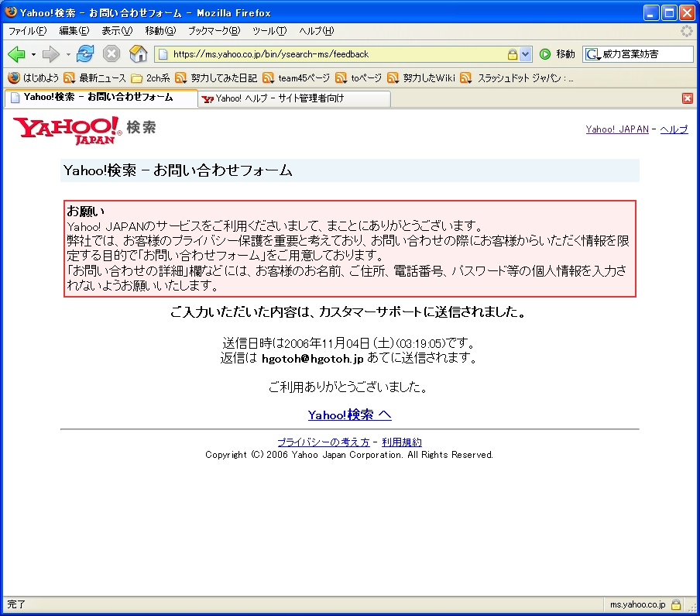Image resolution: width=700 pixels, height=616 pixels.
Task: Open the スラッシュドット ジャパン feed bookmark
Action: (x=516, y=78)
